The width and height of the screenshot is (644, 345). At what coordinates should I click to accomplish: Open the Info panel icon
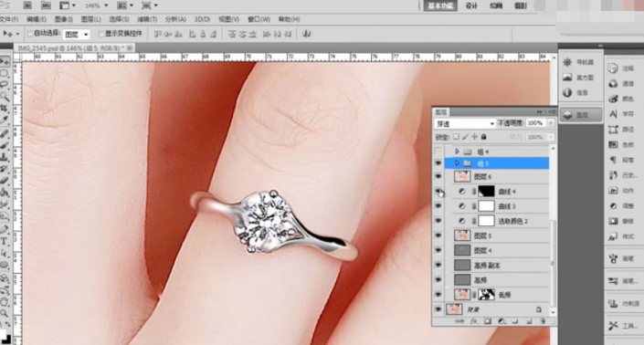pyautogui.click(x=567, y=93)
